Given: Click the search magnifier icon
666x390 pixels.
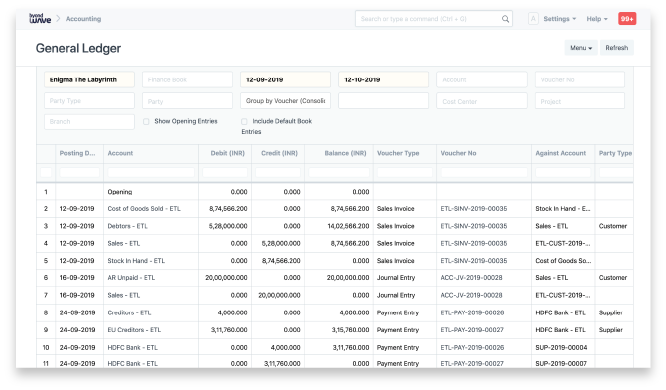Looking at the screenshot, I should click(x=505, y=19).
